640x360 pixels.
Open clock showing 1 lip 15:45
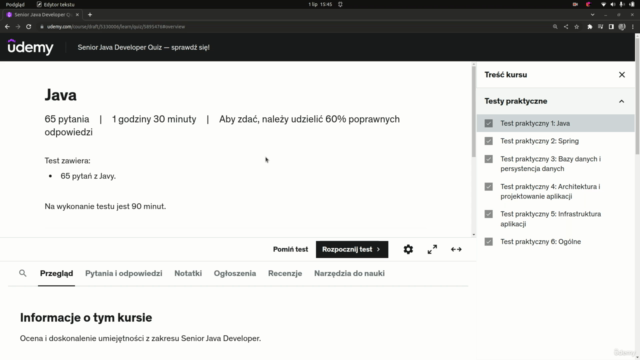pyautogui.click(x=320, y=4)
